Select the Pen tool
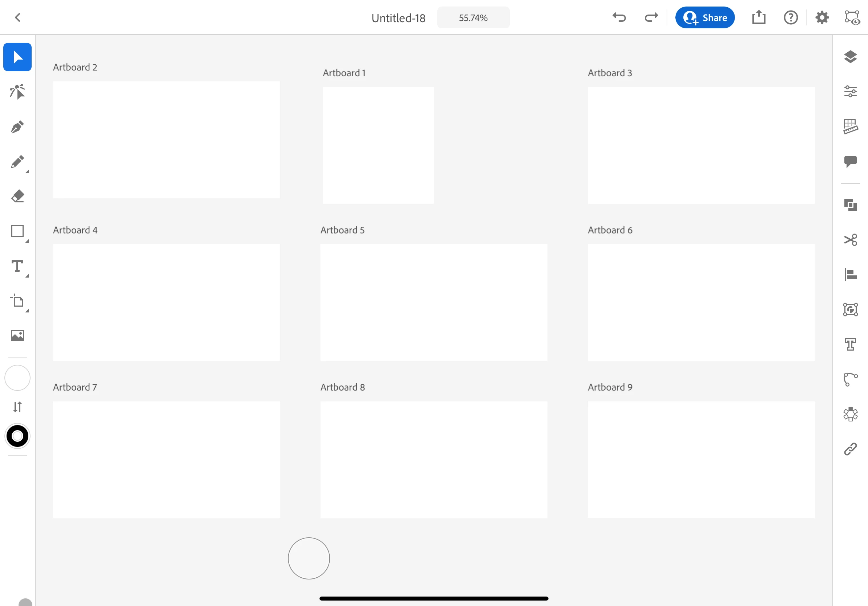Viewport: 868px width, 606px height. tap(17, 127)
